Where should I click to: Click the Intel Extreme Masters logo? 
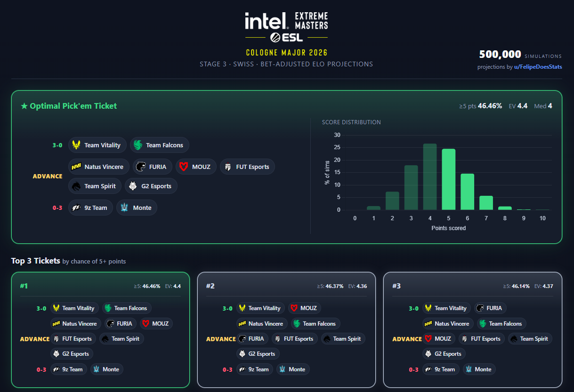[x=286, y=21]
